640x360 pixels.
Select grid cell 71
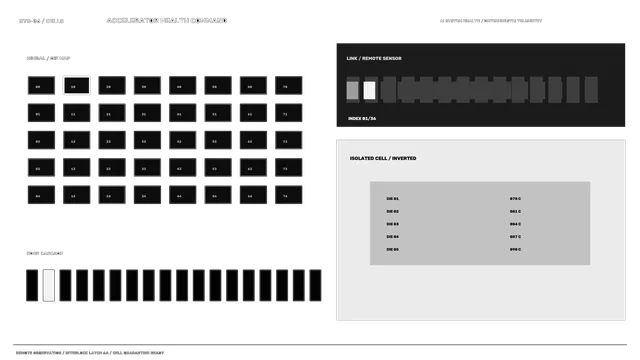coord(289,113)
